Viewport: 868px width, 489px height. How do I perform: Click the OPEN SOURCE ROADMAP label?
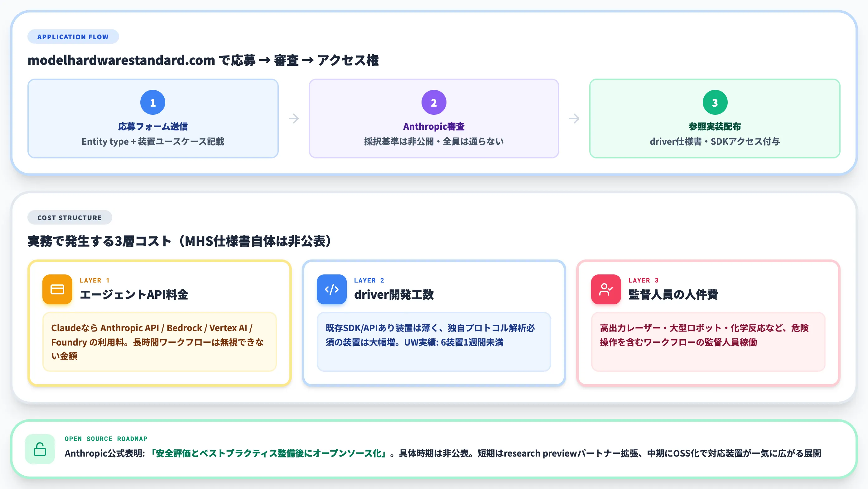pyautogui.click(x=106, y=439)
